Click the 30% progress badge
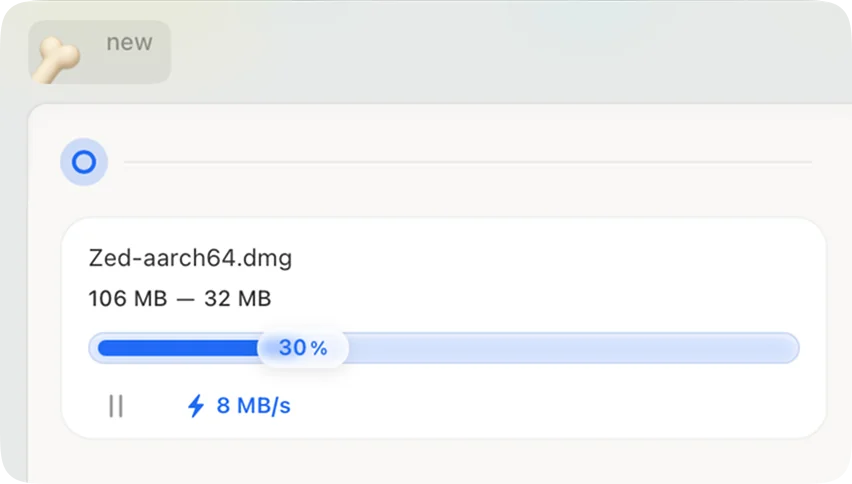Screen dimensions: 852x484 303,348
